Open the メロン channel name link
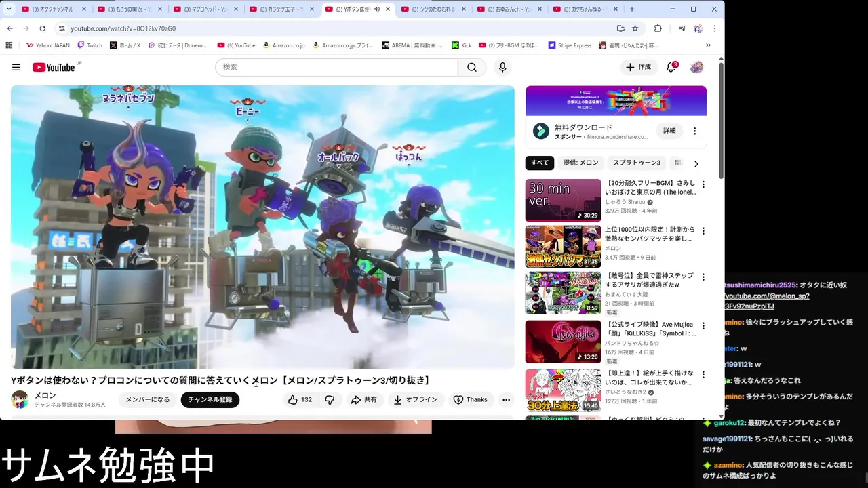The height and width of the screenshot is (488, 868). 45,395
